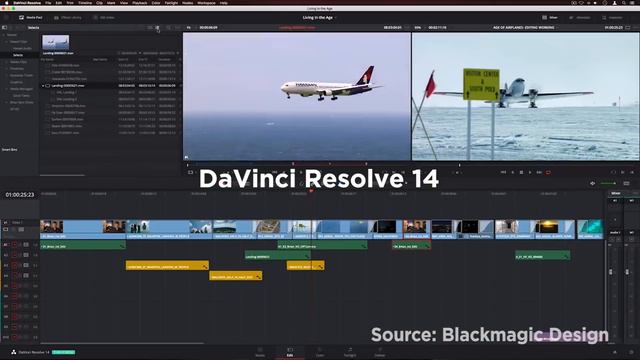Open the Edit Index panel
This screenshot has height=360, width=640.
tap(104, 18)
